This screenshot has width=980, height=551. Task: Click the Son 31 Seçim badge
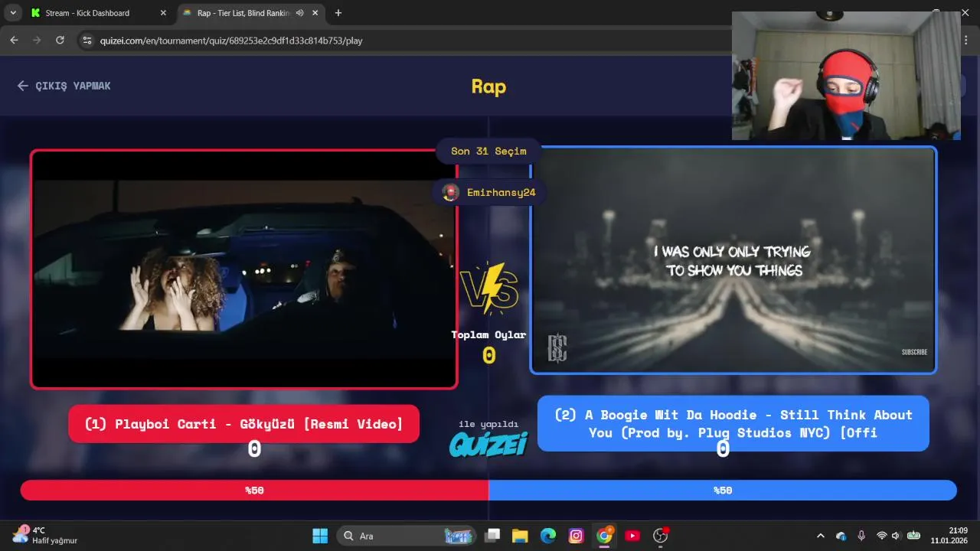pyautogui.click(x=488, y=151)
